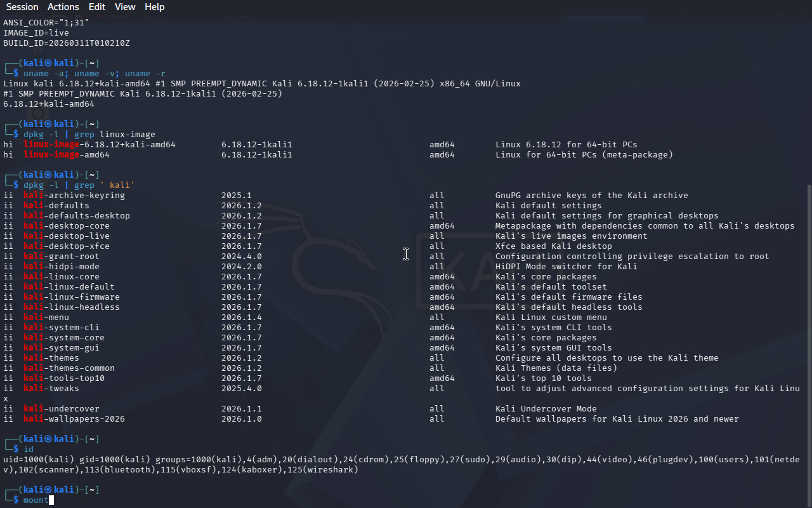812x508 pixels.
Task: Click the kali-undercover package name
Action: 62,409
